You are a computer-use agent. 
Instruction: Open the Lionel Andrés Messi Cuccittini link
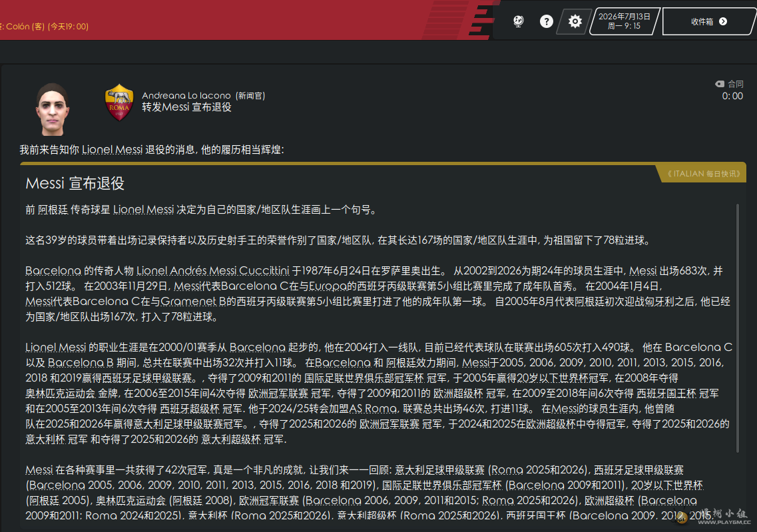tap(213, 271)
